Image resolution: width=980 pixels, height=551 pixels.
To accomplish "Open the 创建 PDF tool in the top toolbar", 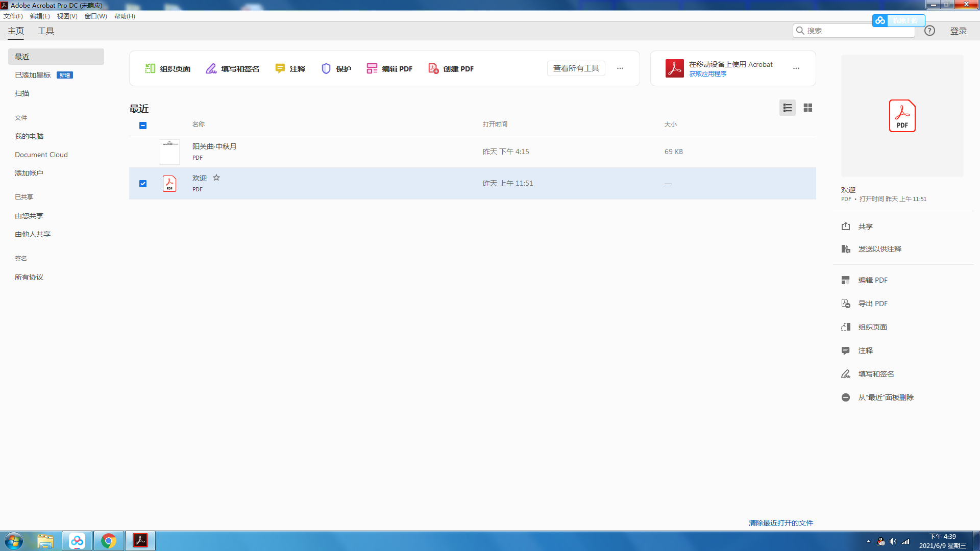I will click(451, 68).
